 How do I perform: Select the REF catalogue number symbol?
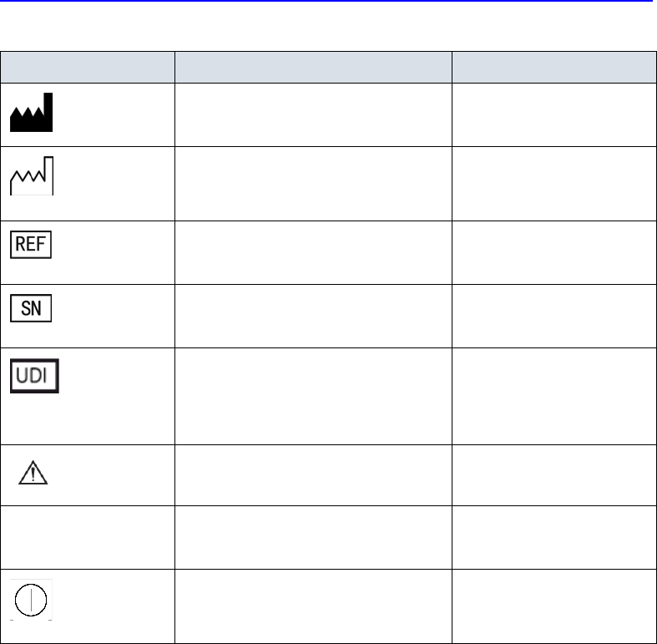(31, 246)
